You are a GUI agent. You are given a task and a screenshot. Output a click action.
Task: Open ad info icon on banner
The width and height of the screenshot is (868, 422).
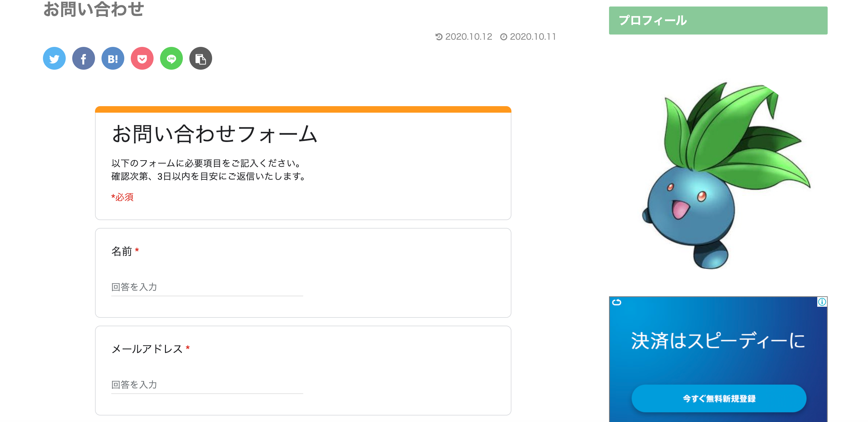(822, 302)
